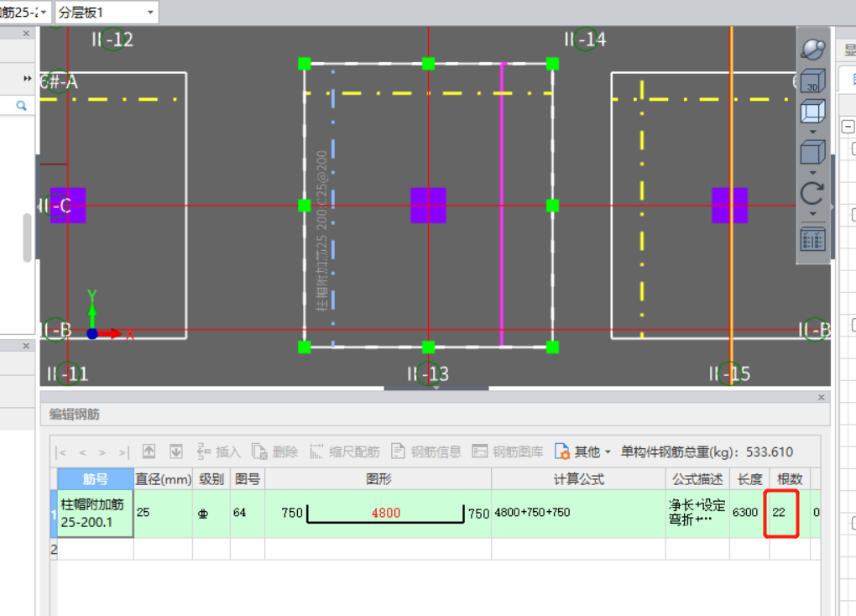This screenshot has height=616, width=856.
Task: Click the rotate view arrow icon
Action: click(x=812, y=193)
